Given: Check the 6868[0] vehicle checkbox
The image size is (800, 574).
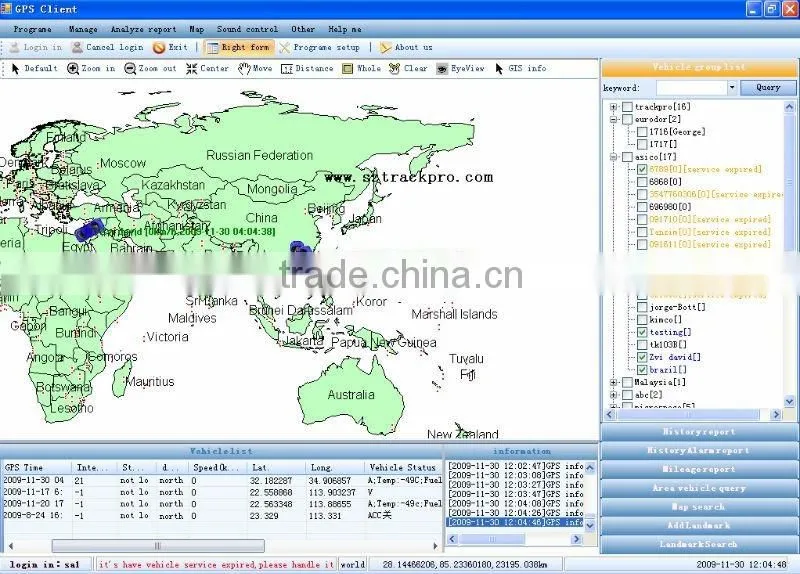Looking at the screenshot, I should (x=642, y=182).
